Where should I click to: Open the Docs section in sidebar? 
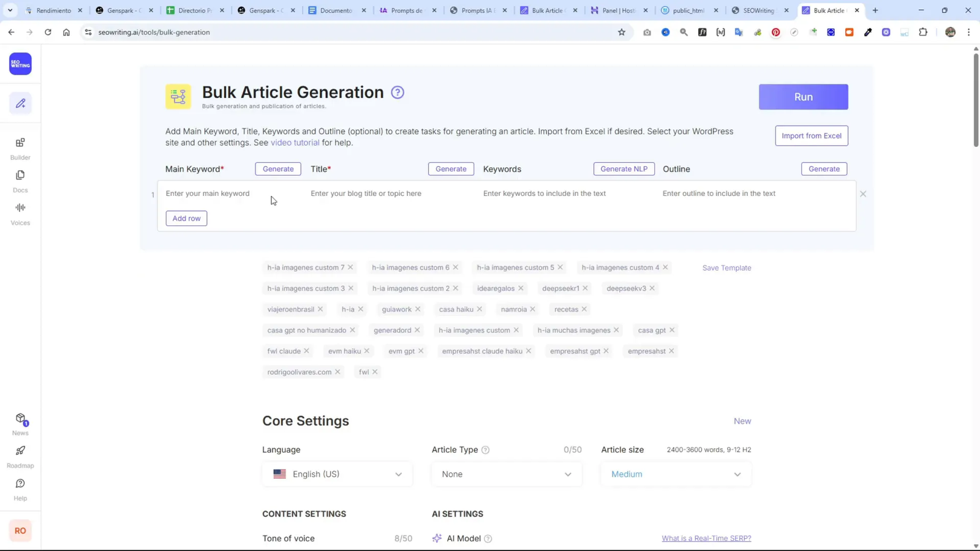20,179
